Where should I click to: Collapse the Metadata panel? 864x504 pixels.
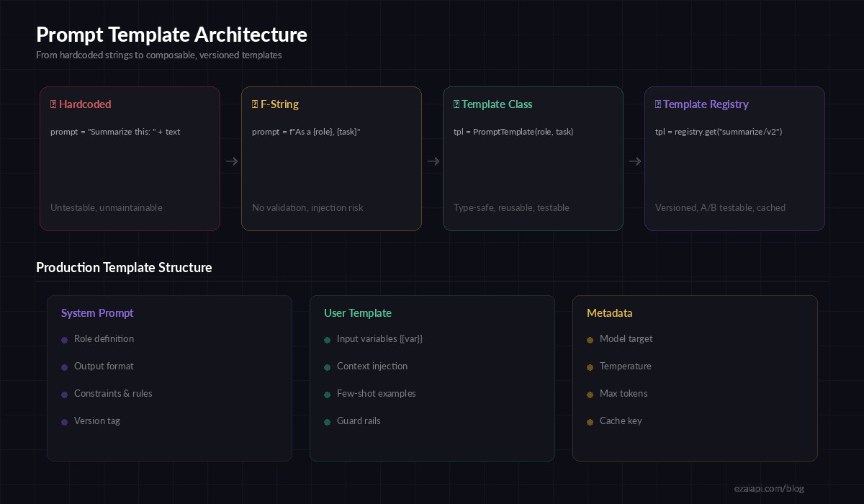point(610,313)
